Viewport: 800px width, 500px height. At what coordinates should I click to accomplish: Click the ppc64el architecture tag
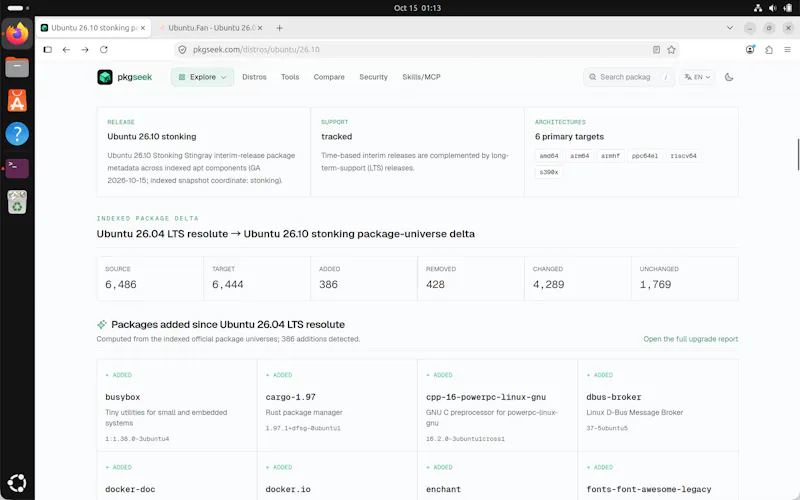645,156
